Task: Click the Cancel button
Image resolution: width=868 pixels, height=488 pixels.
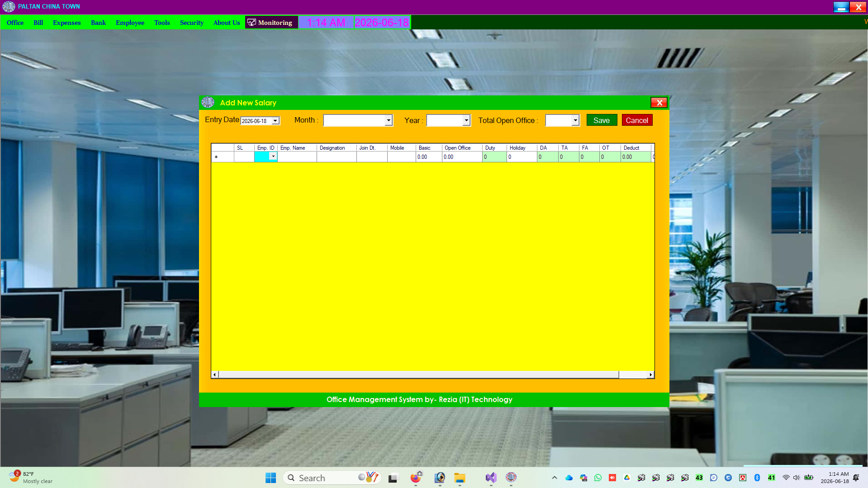Action: pyautogui.click(x=637, y=120)
